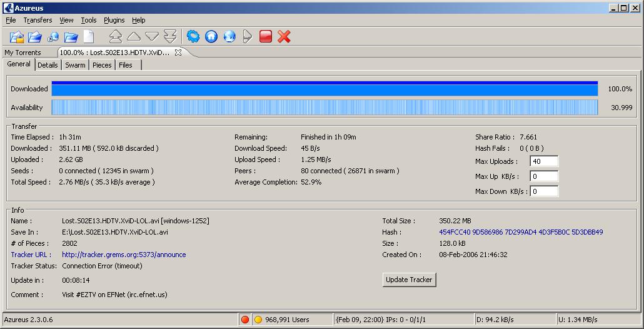Click the red status indicator in status bar

245,320
